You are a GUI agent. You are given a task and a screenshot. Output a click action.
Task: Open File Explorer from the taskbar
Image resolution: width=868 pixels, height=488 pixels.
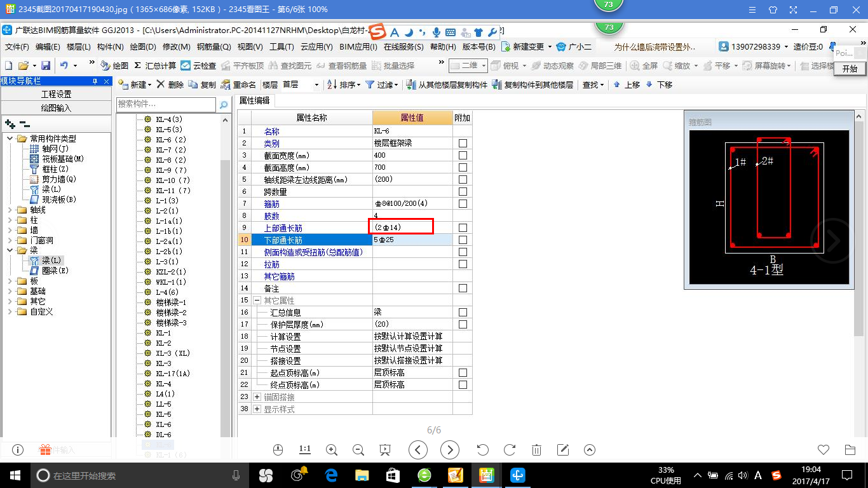[362, 475]
